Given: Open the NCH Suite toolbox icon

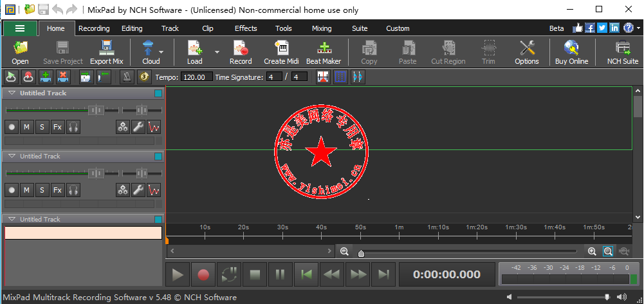Looking at the screenshot, I should coord(623,53).
